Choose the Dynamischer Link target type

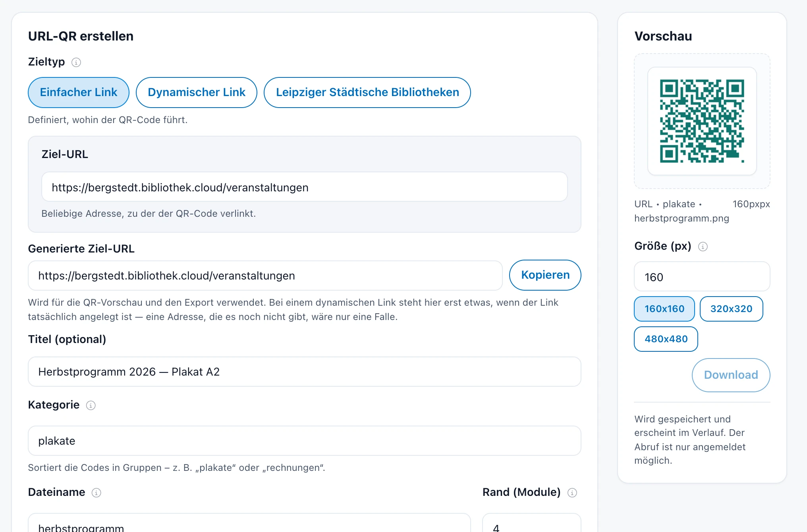pyautogui.click(x=197, y=93)
